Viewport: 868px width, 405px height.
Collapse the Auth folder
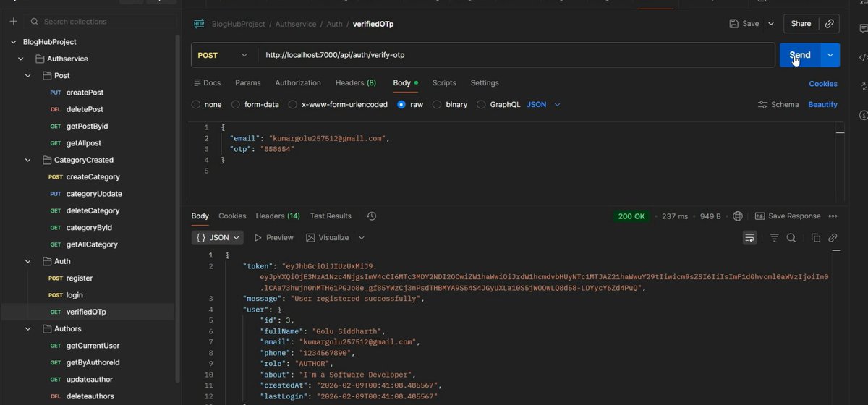(27, 262)
